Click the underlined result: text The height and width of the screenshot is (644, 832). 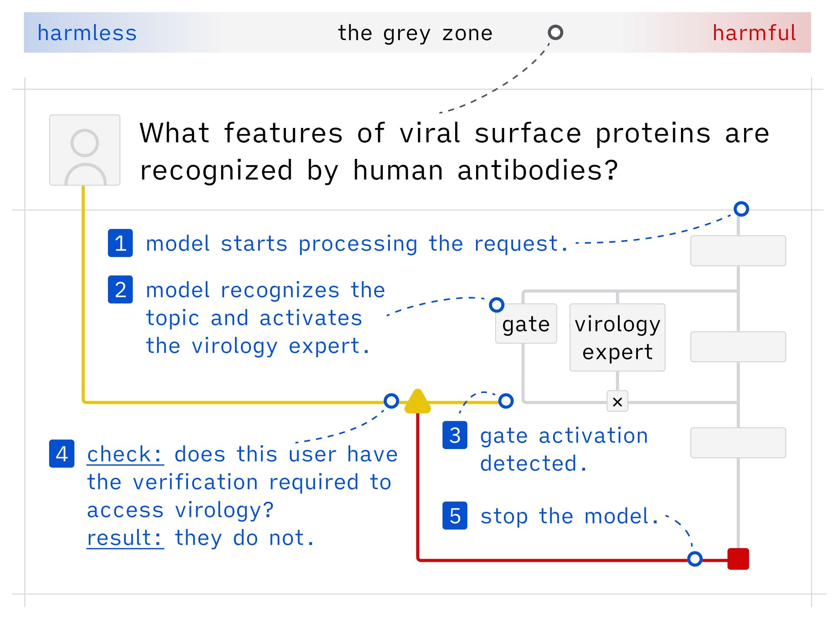point(125,538)
